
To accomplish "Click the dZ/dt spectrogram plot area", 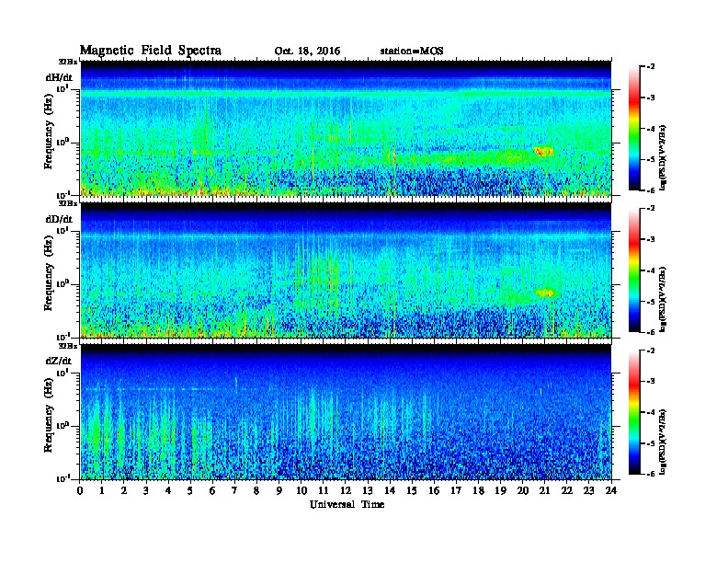I will point(346,412).
